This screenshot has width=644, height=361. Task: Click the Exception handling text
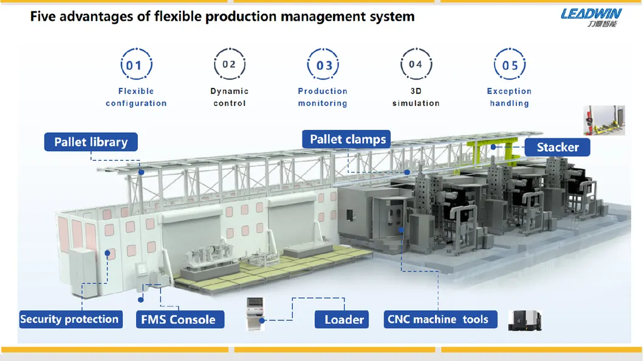509,97
